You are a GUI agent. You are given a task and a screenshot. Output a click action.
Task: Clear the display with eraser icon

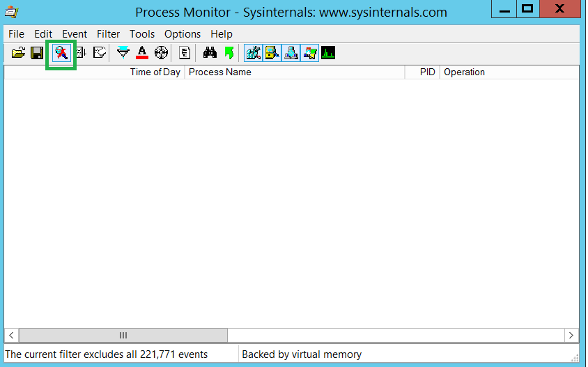pyautogui.click(x=100, y=53)
